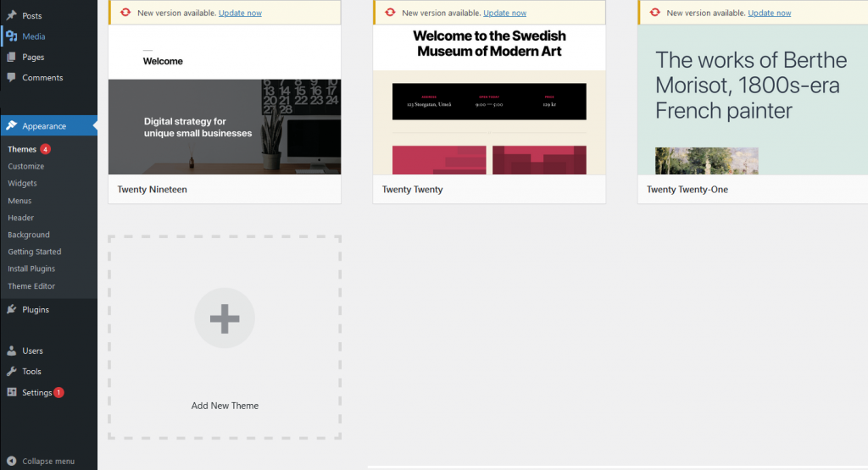Click the Twenty Twenty-One theme name
Viewport: 868px width, 470px height.
687,189
